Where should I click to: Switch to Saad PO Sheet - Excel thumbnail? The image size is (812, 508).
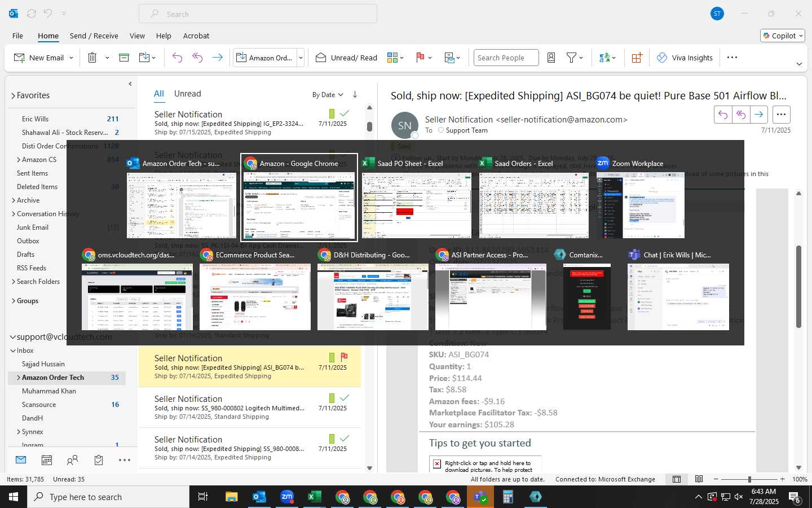click(417, 198)
